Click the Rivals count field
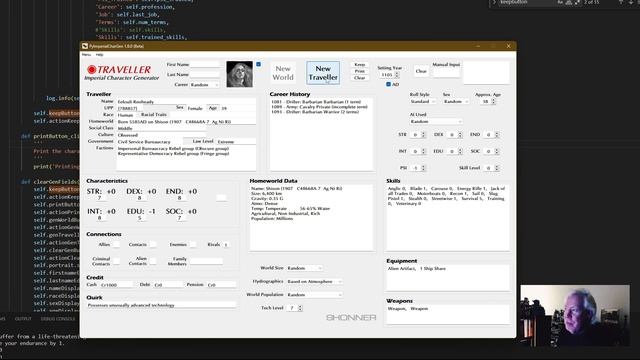 pyautogui.click(x=226, y=244)
